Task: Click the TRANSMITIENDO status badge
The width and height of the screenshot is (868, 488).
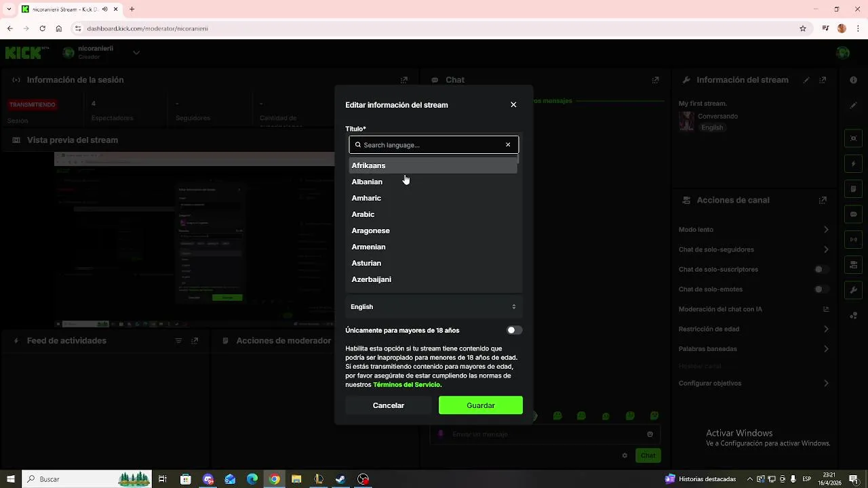Action: pyautogui.click(x=33, y=105)
